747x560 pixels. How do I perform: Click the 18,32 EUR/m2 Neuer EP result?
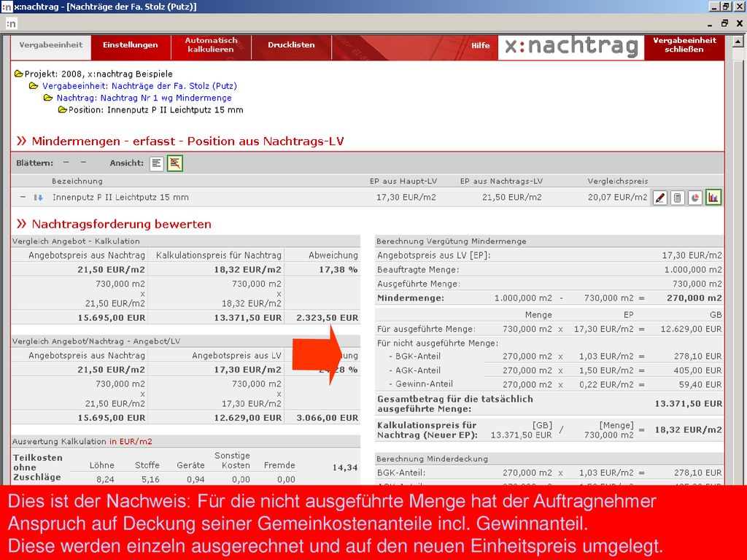[x=689, y=430]
